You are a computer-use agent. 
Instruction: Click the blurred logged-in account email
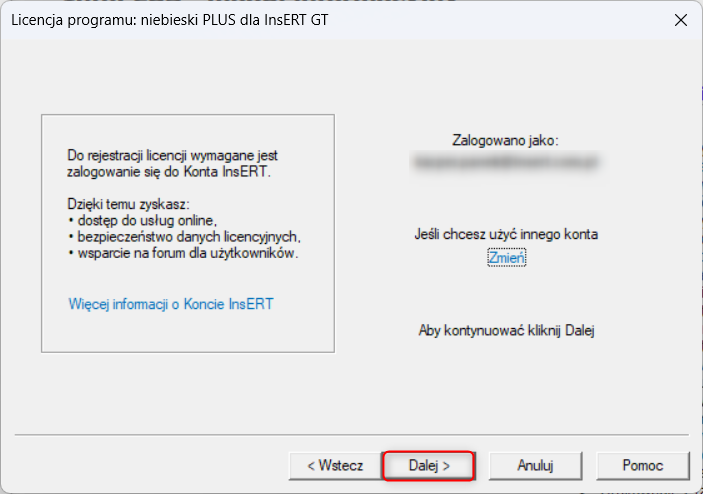click(x=506, y=162)
